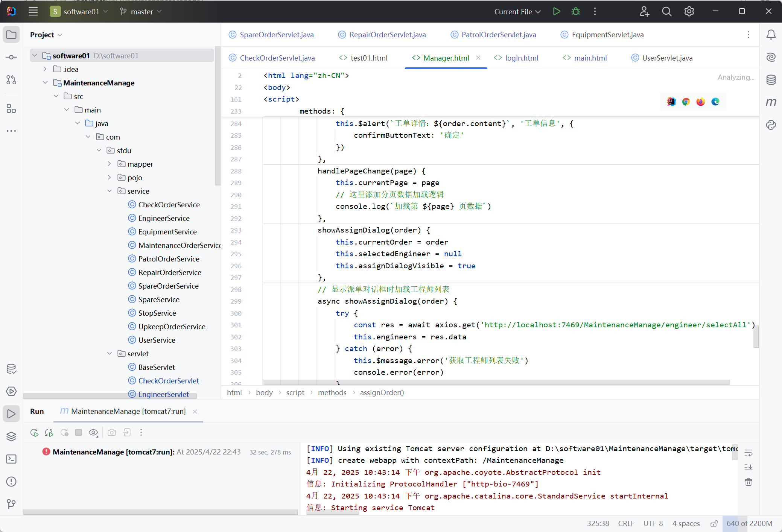The height and width of the screenshot is (532, 782).
Task: Toggle read-only lock icon in status bar
Action: coord(714,524)
